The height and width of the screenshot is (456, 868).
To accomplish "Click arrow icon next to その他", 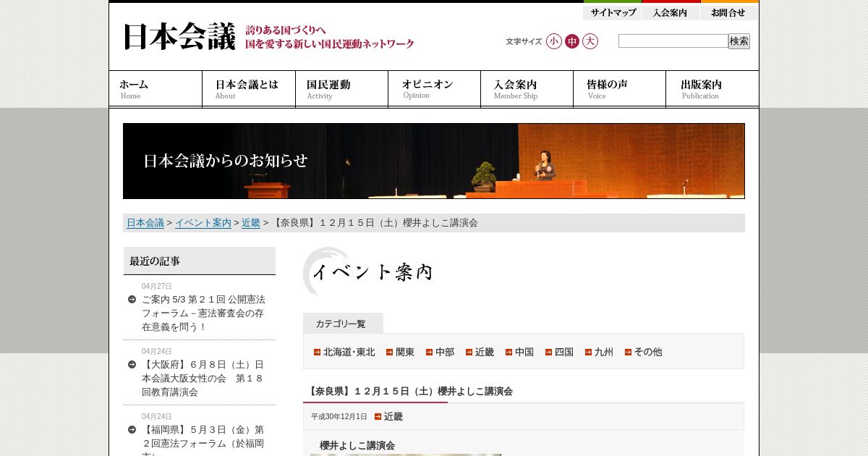I will point(629,352).
